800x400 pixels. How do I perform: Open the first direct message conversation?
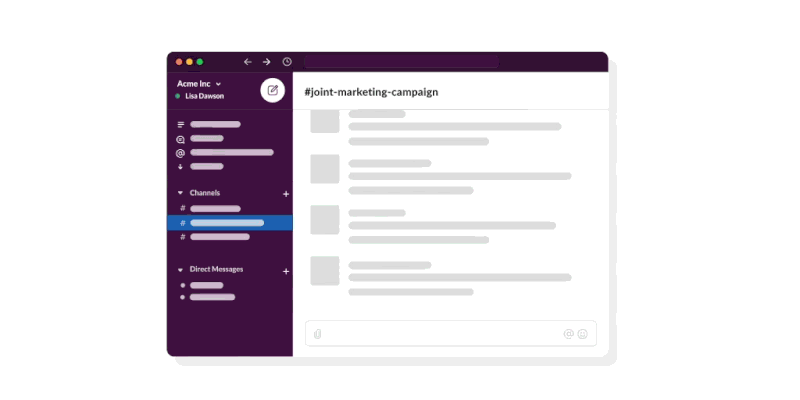[x=207, y=285]
